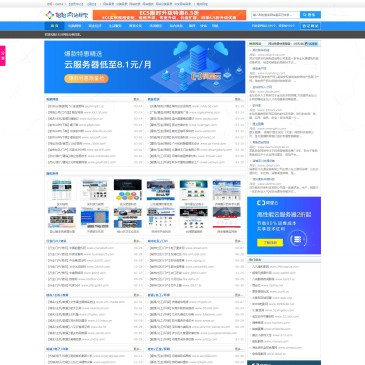The image size is (365, 365).
Task: Click the orange button inside the cloud server banner
Action: [86, 78]
